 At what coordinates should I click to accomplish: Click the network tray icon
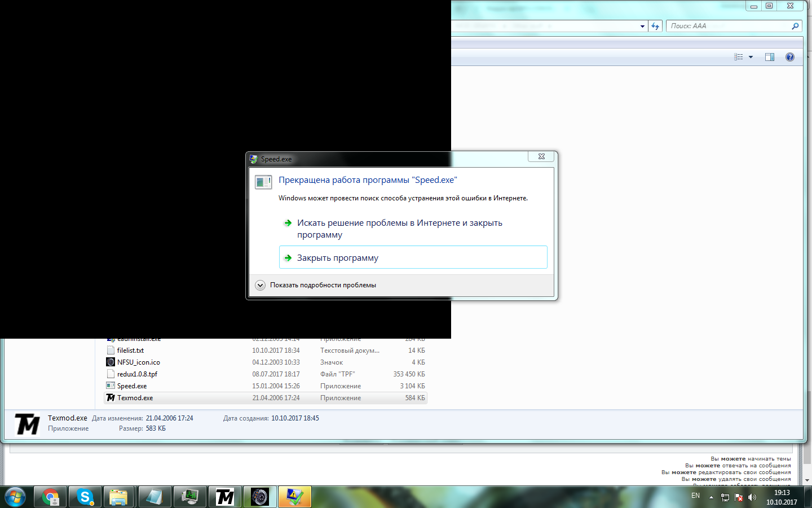click(725, 497)
